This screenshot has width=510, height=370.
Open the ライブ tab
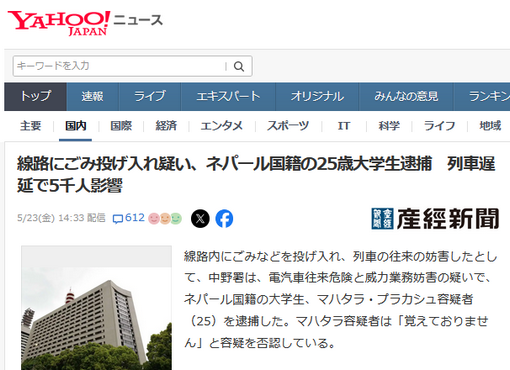point(150,97)
